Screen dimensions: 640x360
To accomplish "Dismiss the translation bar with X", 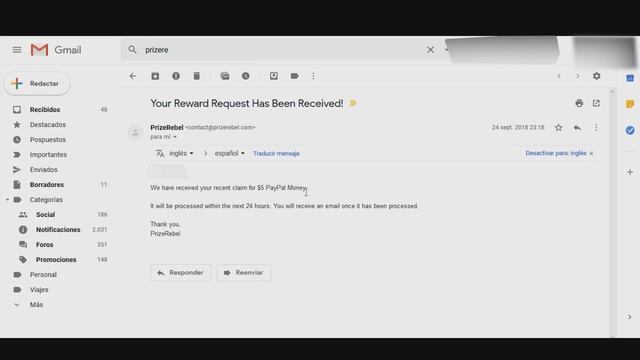I will pyautogui.click(x=591, y=153).
